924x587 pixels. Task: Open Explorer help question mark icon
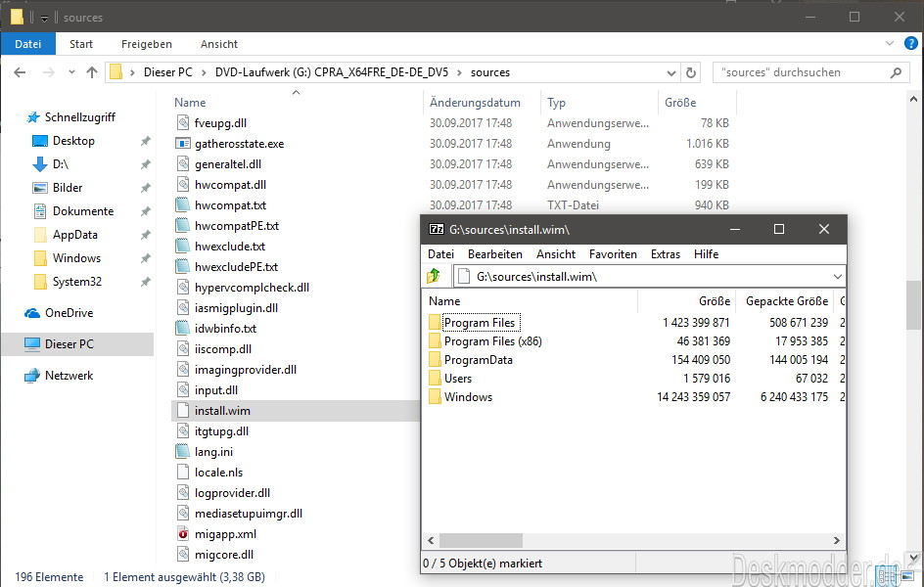pos(911,43)
